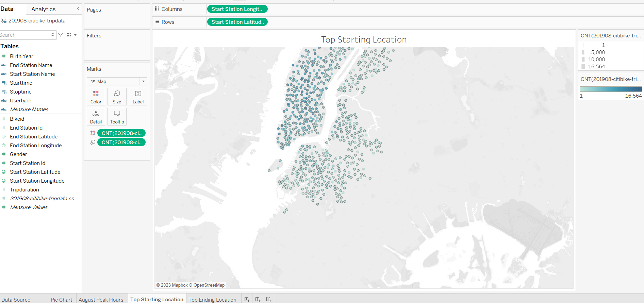Switch to Top Ending Location sheet

213,300
